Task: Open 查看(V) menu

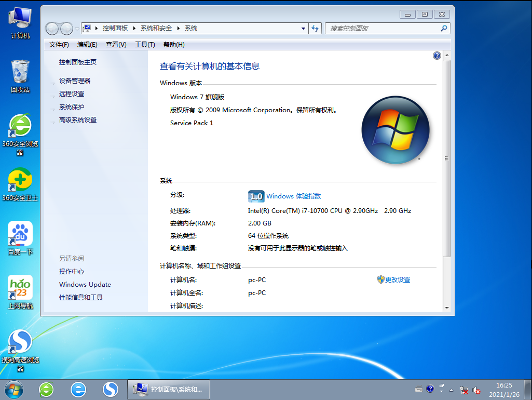Action: point(116,45)
